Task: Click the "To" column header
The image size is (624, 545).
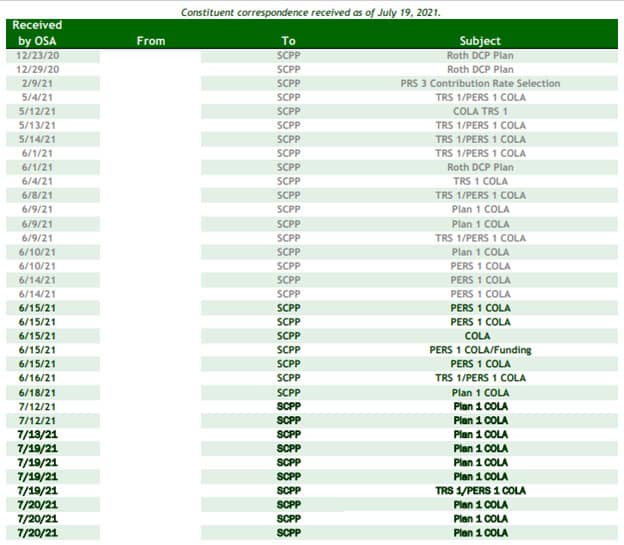Action: tap(289, 40)
